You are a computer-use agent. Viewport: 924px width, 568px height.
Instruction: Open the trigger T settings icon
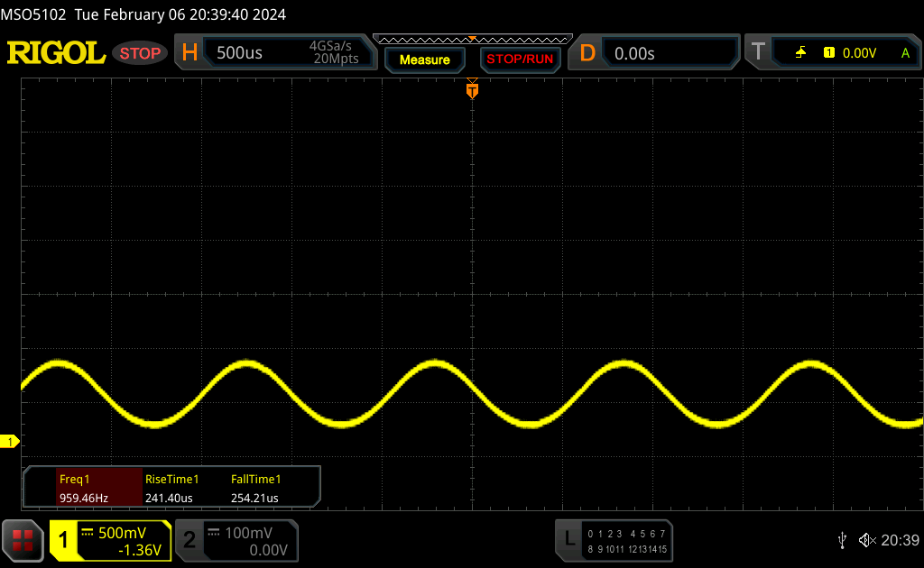coord(758,53)
